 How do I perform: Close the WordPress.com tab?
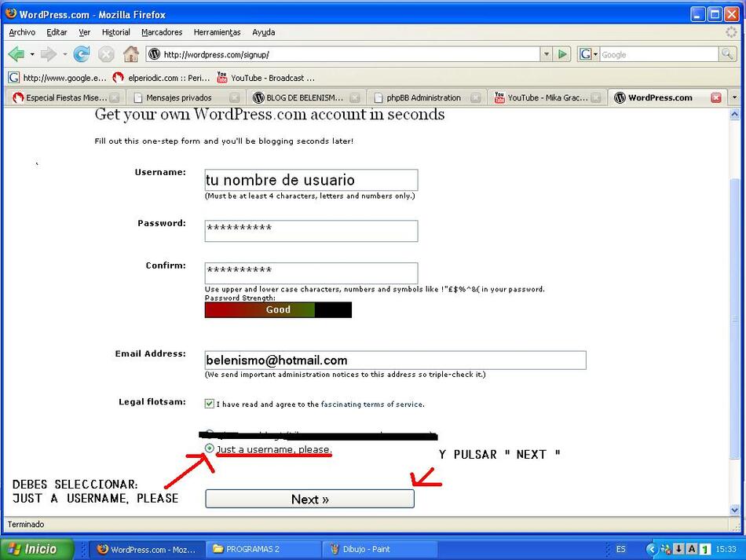click(715, 98)
